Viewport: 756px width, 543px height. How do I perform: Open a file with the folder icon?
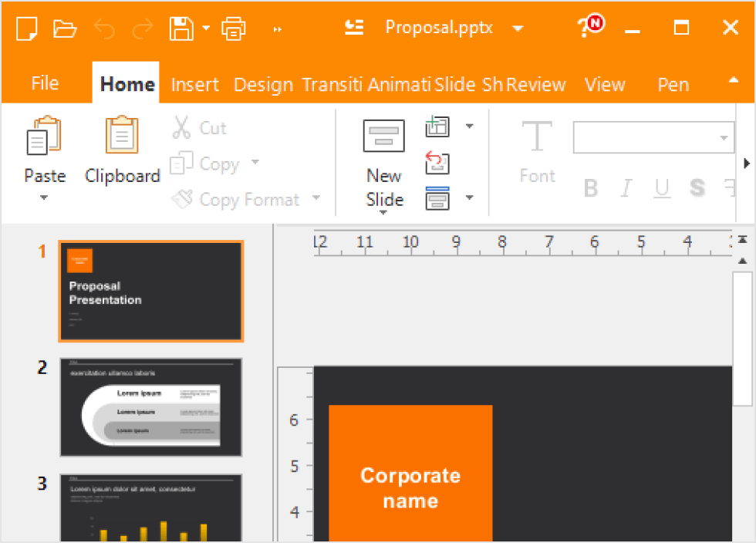(65, 29)
